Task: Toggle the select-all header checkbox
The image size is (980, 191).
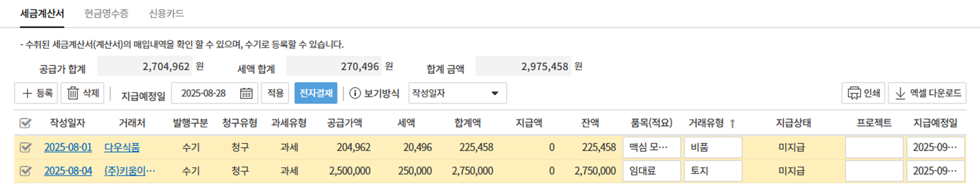Action: point(26,123)
